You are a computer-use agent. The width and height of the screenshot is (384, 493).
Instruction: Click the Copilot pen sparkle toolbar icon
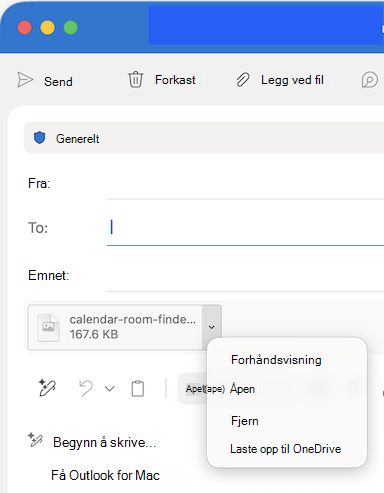[x=47, y=388]
